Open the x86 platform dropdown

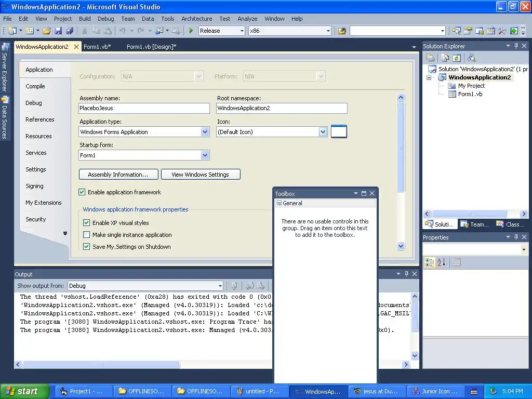(x=328, y=31)
